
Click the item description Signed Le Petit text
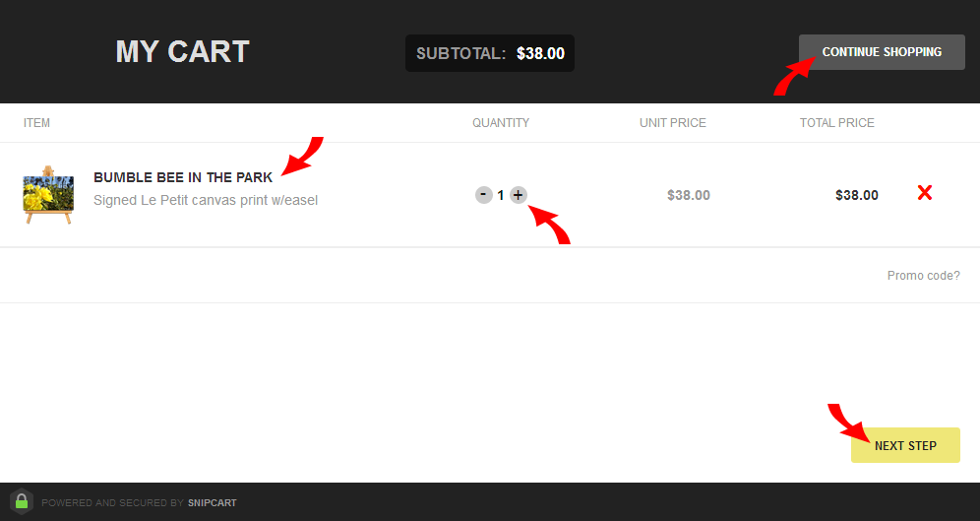click(x=206, y=200)
